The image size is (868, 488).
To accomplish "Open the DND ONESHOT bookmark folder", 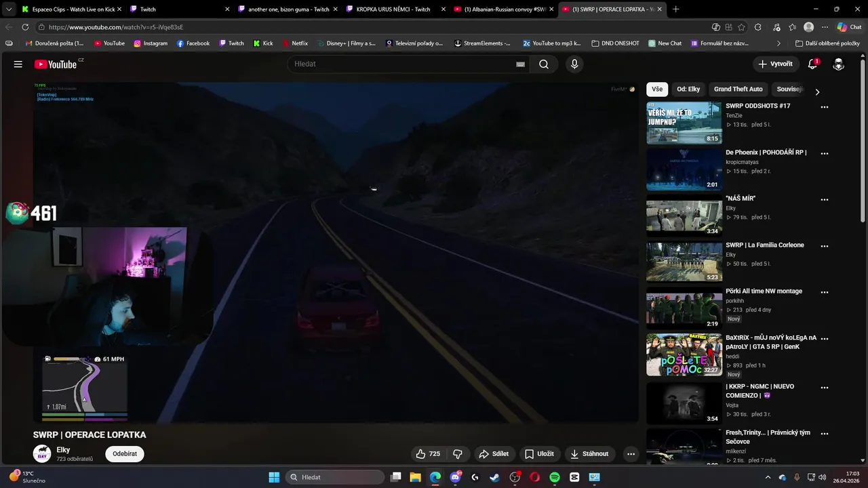I will (615, 43).
